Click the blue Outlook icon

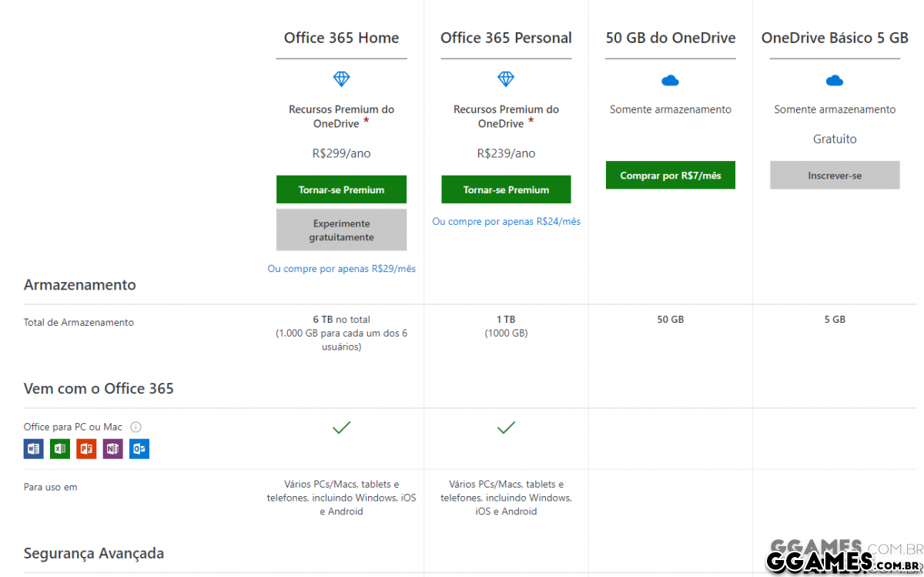coord(139,448)
